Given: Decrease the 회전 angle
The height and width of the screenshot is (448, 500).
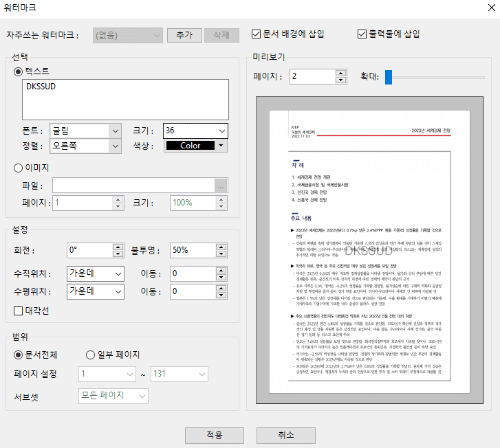Looking at the screenshot, I should [118, 254].
